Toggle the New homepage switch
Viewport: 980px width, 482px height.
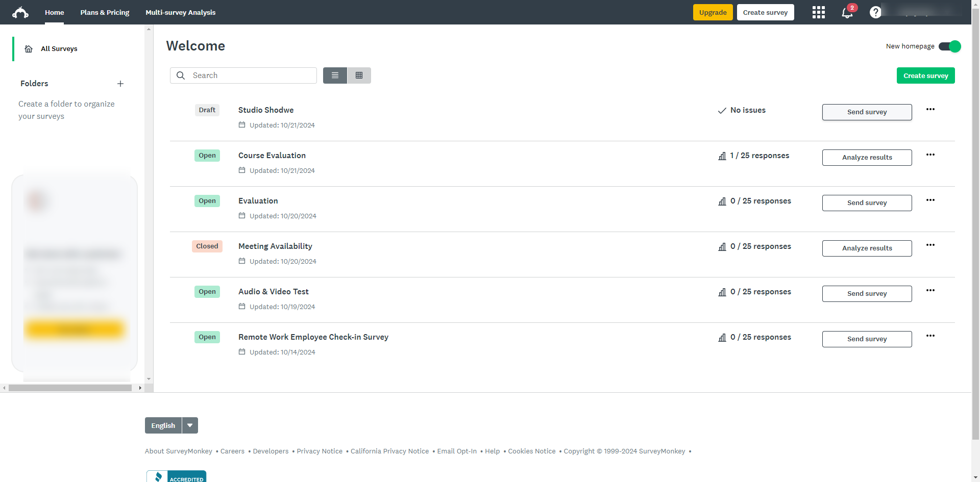point(949,46)
